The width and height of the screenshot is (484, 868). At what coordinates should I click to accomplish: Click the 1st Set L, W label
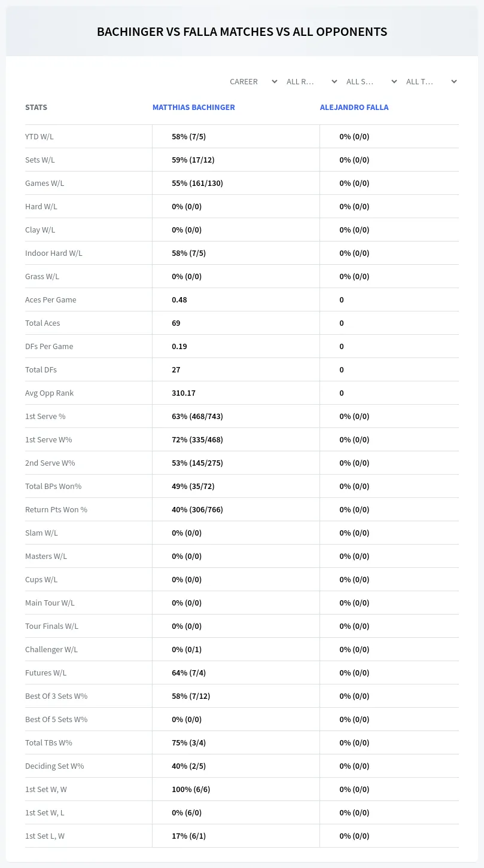[x=45, y=836]
